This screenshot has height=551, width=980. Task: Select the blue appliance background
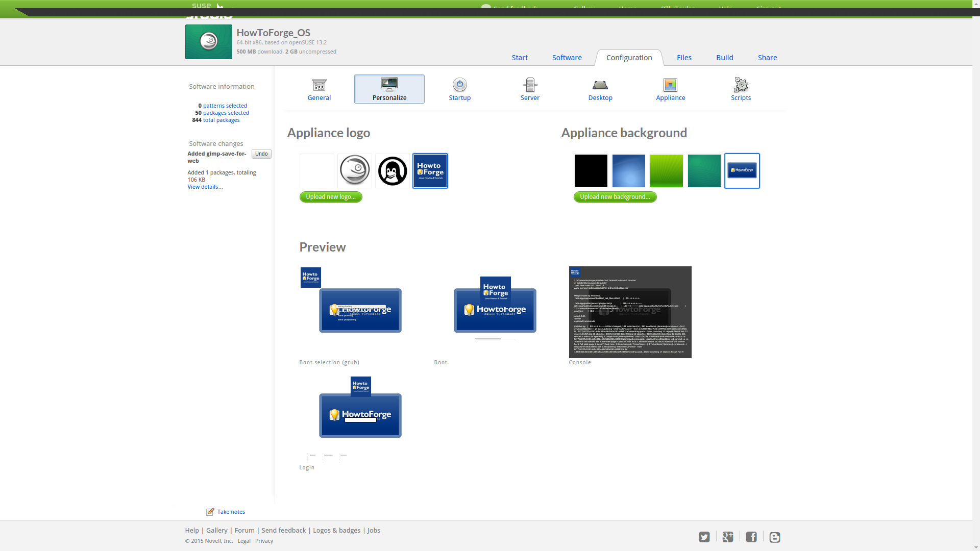coord(629,171)
